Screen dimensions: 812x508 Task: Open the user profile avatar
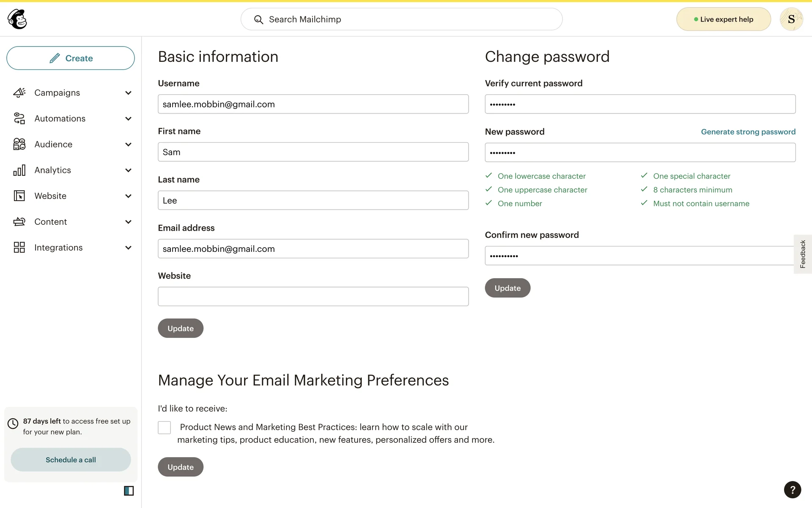point(791,19)
